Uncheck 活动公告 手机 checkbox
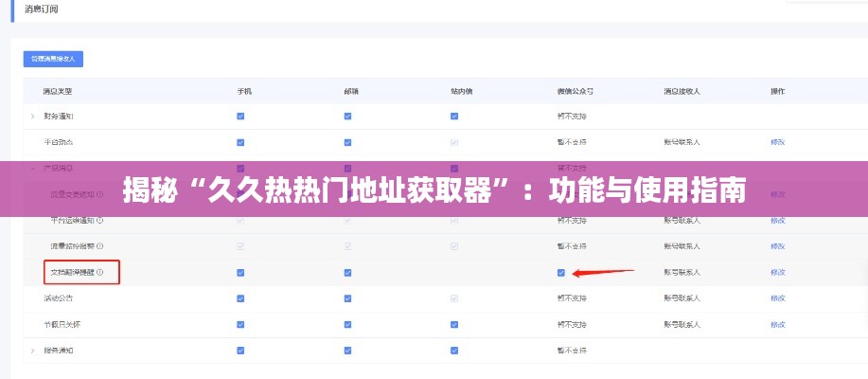This screenshot has height=379, width=868. [x=240, y=298]
